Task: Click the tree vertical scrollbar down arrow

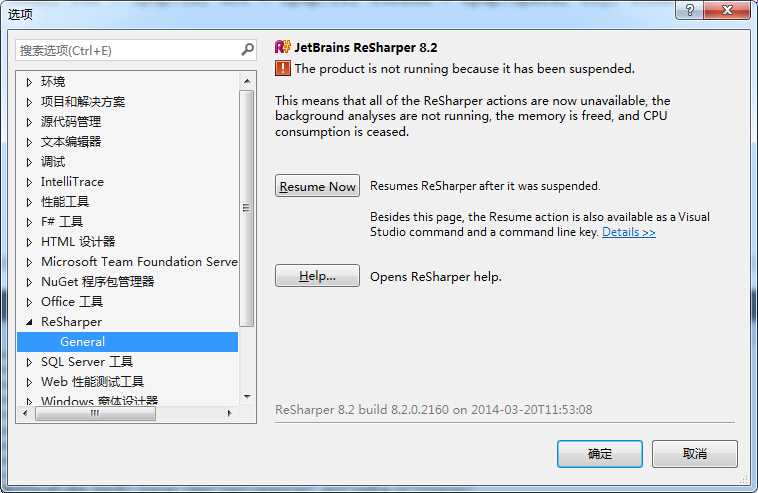Action: pos(247,396)
